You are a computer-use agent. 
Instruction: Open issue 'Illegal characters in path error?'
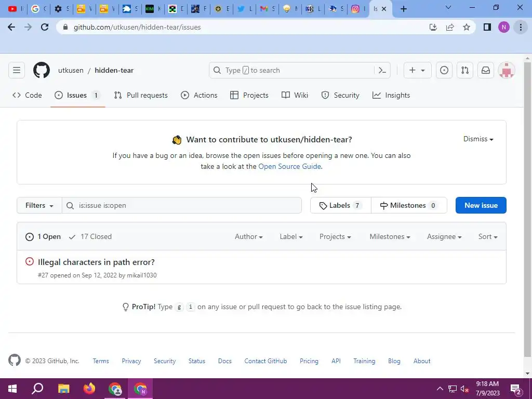(x=96, y=262)
